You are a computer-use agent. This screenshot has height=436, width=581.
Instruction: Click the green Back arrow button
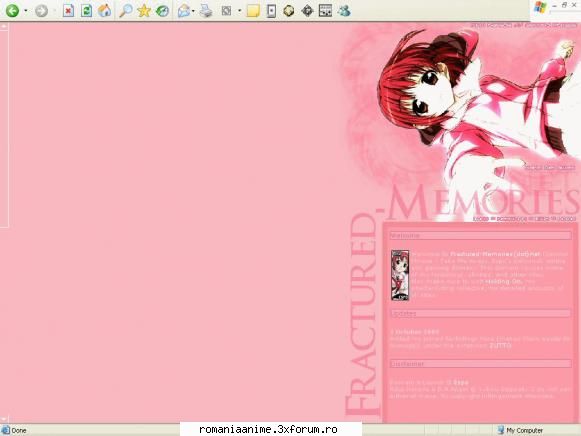point(12,11)
